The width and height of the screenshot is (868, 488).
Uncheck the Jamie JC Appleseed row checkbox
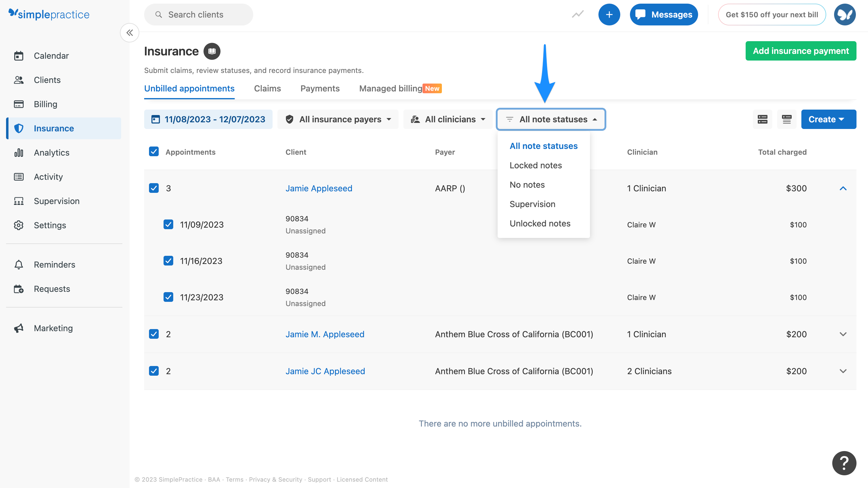pyautogui.click(x=154, y=371)
